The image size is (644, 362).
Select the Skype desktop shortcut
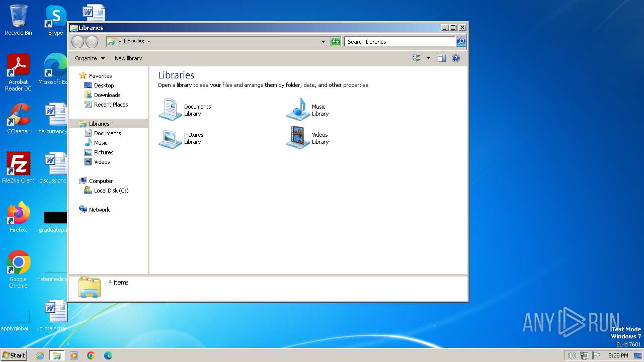click(x=56, y=20)
